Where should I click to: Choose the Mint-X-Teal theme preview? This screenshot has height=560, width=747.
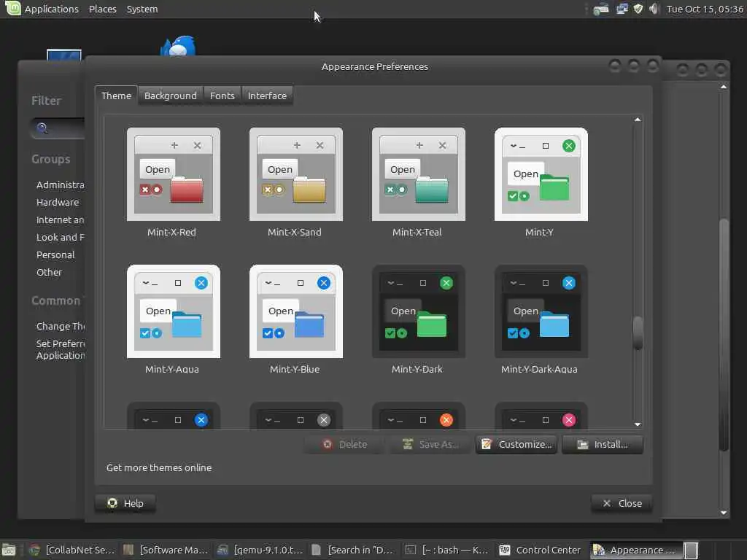click(x=418, y=174)
